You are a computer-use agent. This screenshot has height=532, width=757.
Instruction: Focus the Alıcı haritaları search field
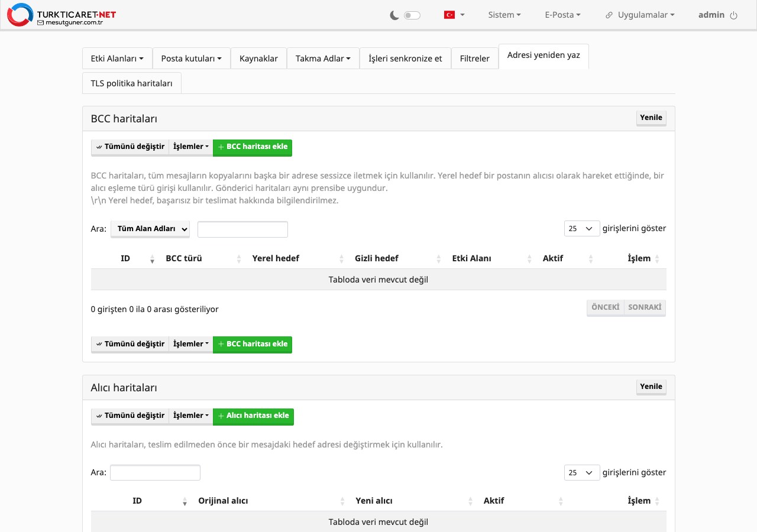(155, 472)
